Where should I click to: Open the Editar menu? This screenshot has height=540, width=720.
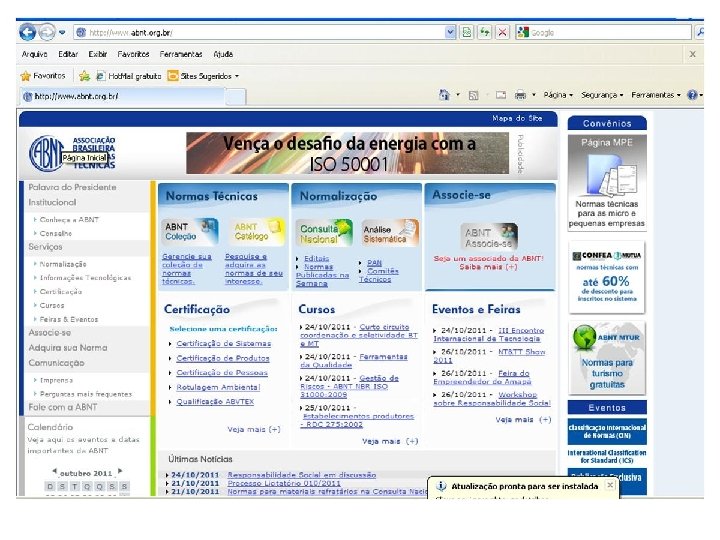(x=68, y=54)
